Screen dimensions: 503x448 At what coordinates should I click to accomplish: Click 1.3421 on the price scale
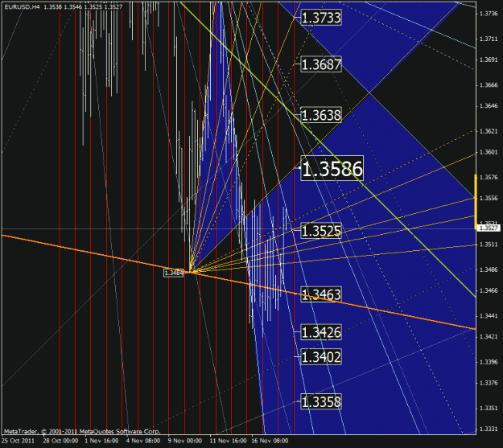[489, 337]
